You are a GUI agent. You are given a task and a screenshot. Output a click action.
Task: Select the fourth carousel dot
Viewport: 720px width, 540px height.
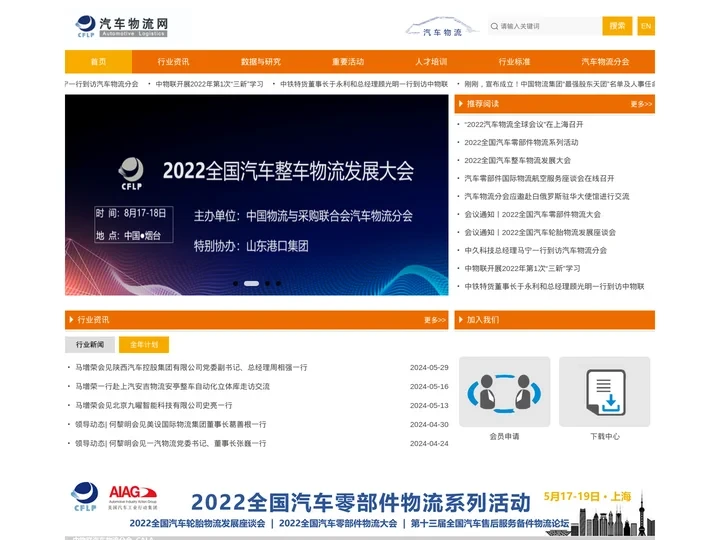pyautogui.click(x=278, y=283)
